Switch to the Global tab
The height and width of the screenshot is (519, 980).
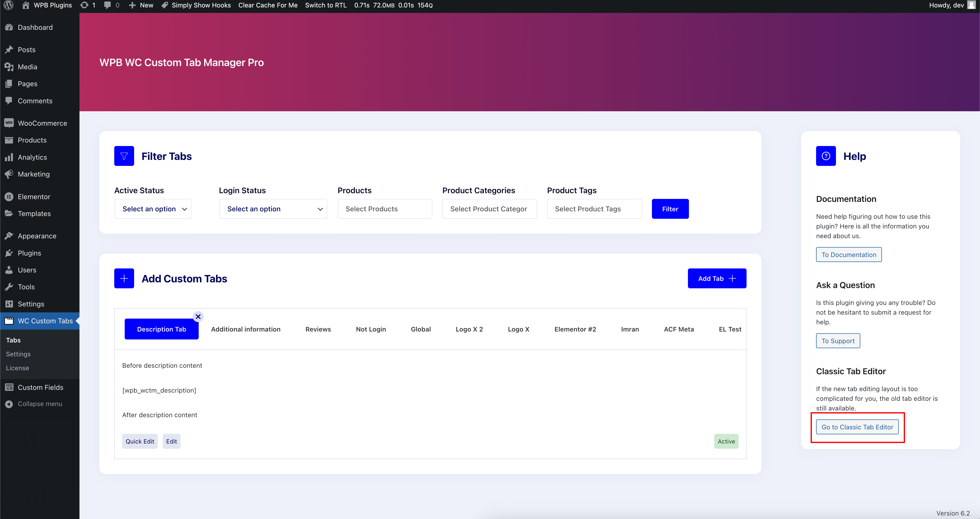421,329
